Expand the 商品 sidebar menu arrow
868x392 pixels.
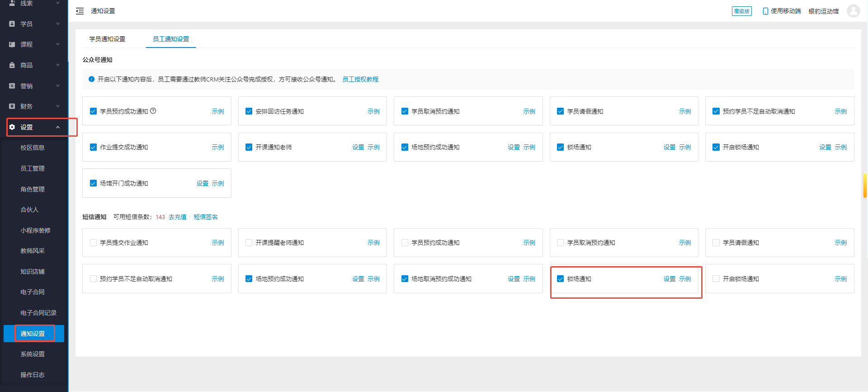(58, 65)
